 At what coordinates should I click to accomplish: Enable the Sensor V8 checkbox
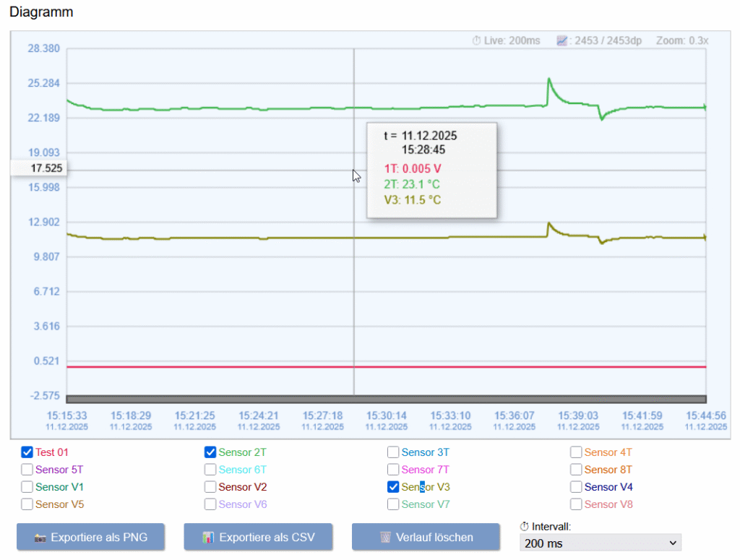(x=576, y=504)
